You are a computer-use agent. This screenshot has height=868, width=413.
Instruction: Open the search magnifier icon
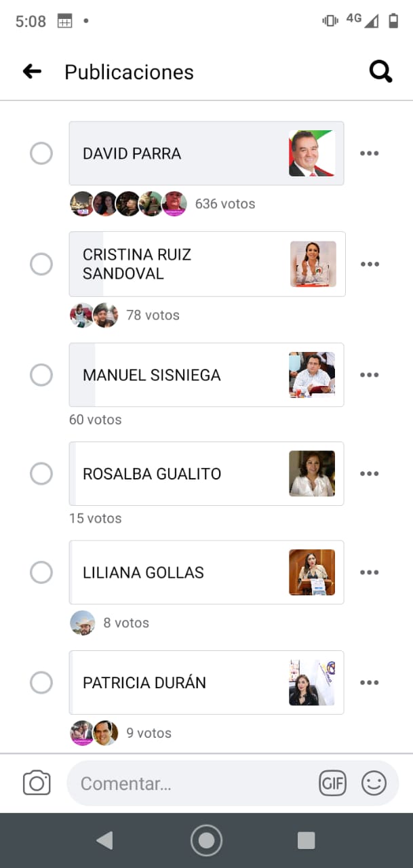[380, 71]
